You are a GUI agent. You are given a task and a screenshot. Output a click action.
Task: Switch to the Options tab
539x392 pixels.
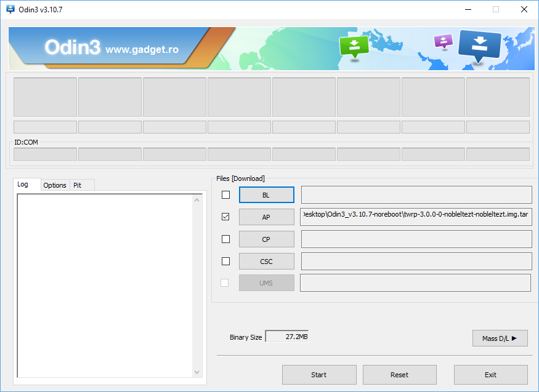(x=55, y=185)
